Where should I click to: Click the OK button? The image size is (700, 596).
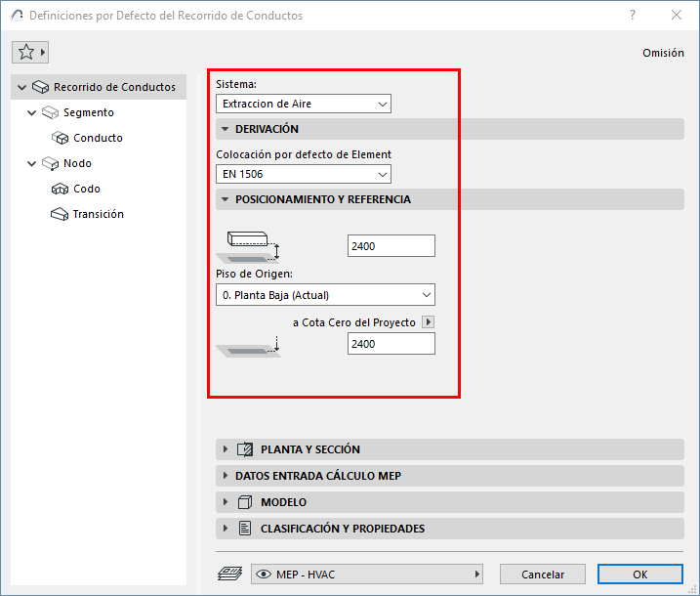pyautogui.click(x=640, y=575)
